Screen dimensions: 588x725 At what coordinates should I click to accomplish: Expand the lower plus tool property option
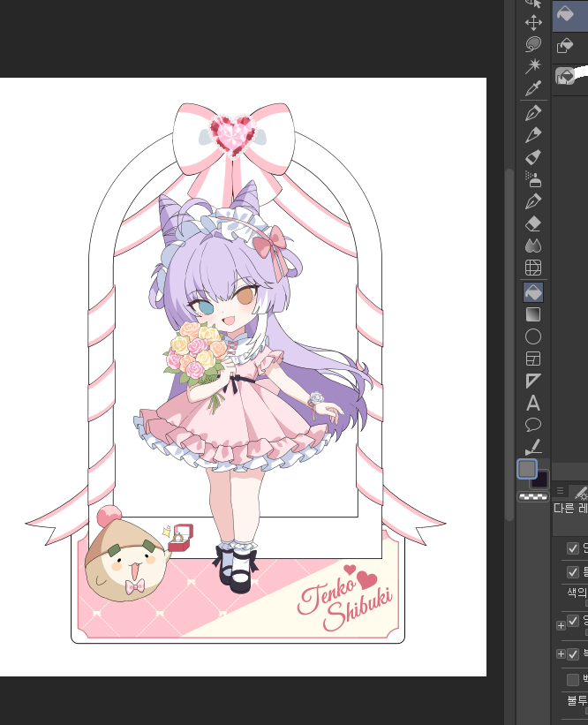pos(561,653)
